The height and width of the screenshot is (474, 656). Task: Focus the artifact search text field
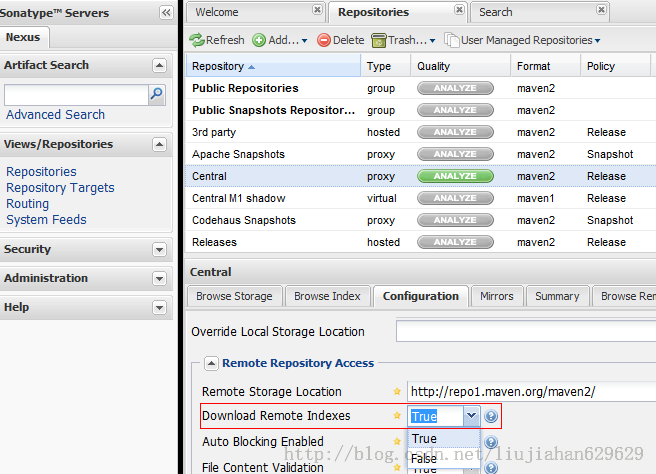76,95
